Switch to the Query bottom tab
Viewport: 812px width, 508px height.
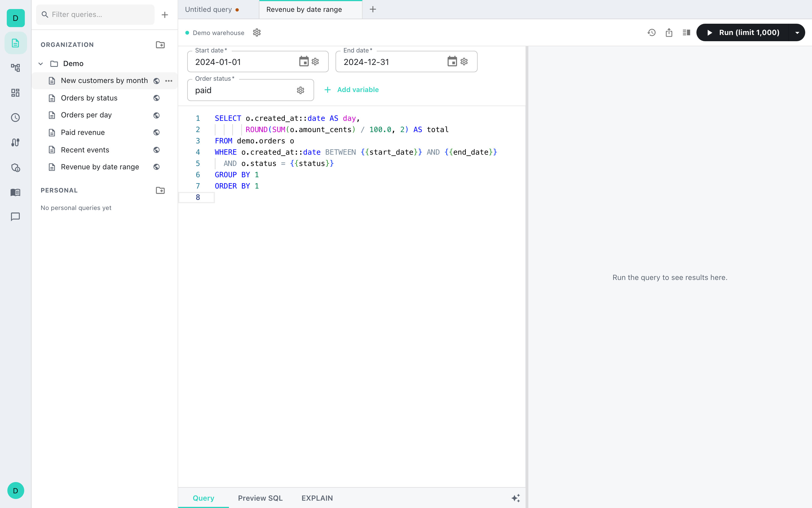[x=203, y=498]
